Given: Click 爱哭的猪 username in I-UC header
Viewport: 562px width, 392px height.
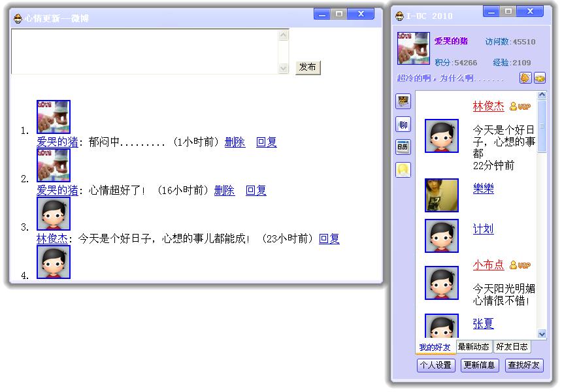Looking at the screenshot, I should [x=451, y=41].
